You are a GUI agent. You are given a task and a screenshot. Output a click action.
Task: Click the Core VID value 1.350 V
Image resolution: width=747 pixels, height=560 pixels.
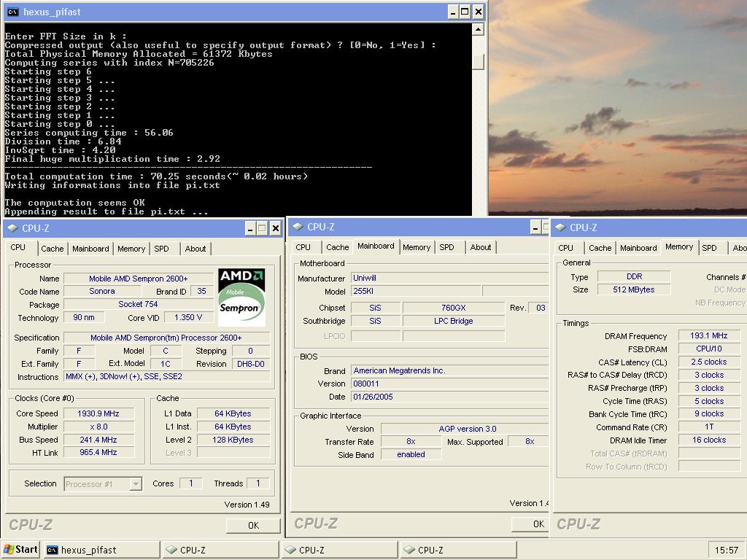click(188, 317)
